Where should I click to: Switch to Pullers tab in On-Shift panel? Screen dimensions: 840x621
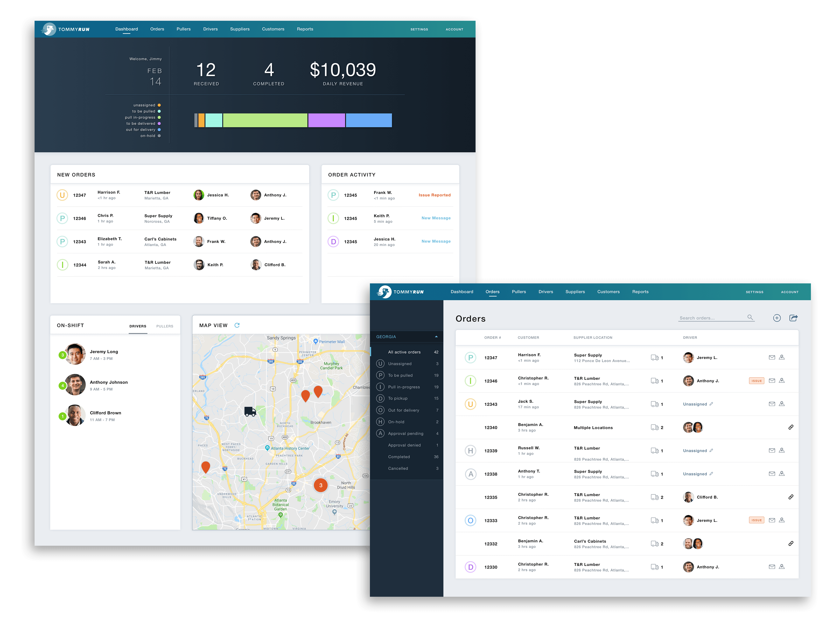coord(165,326)
